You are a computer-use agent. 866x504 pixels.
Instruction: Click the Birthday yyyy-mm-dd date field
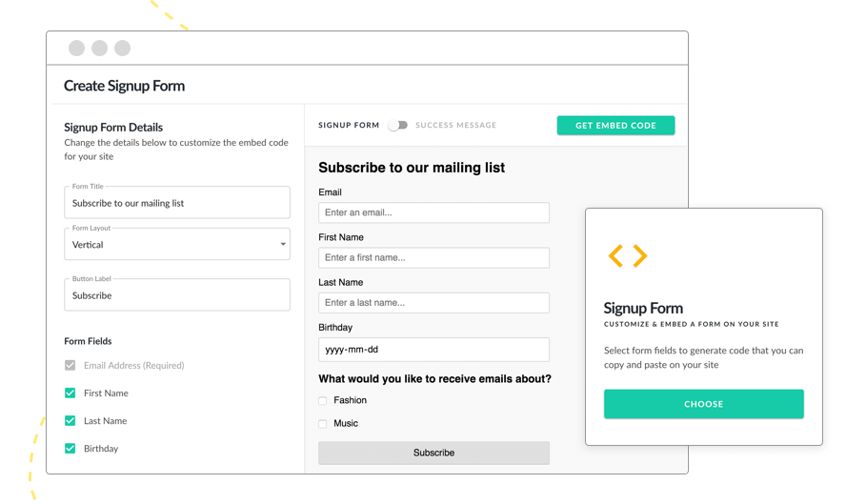click(x=433, y=350)
